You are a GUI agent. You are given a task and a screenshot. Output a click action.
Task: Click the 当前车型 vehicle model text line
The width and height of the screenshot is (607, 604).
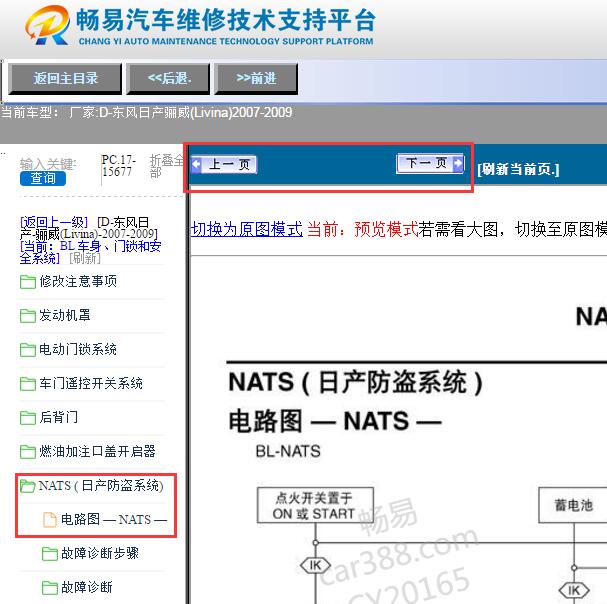[x=147, y=113]
